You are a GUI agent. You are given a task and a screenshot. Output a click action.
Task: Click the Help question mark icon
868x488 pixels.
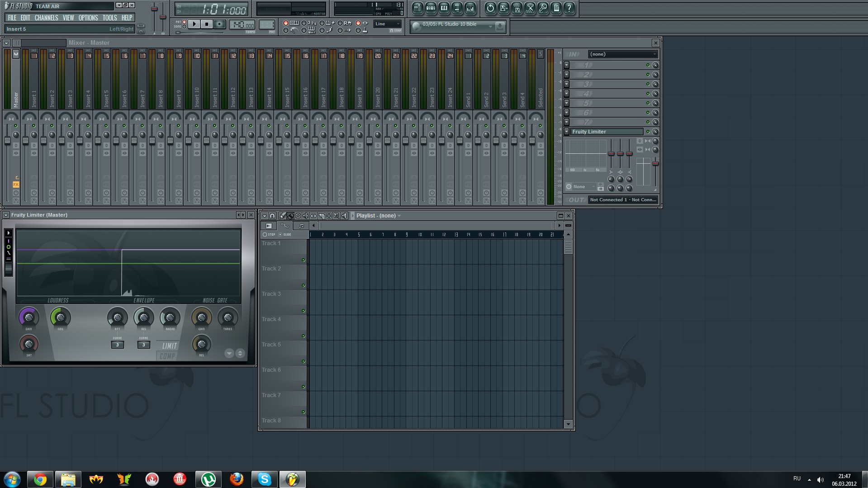[569, 8]
